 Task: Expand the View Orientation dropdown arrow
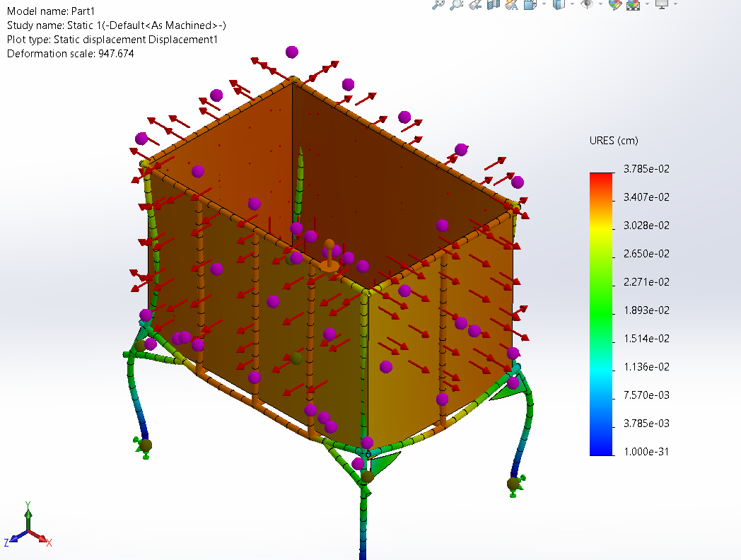tap(544, 4)
